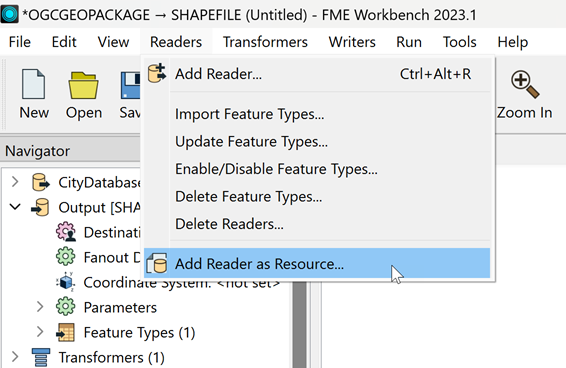Choose Delete Feature Types...

click(x=317, y=196)
